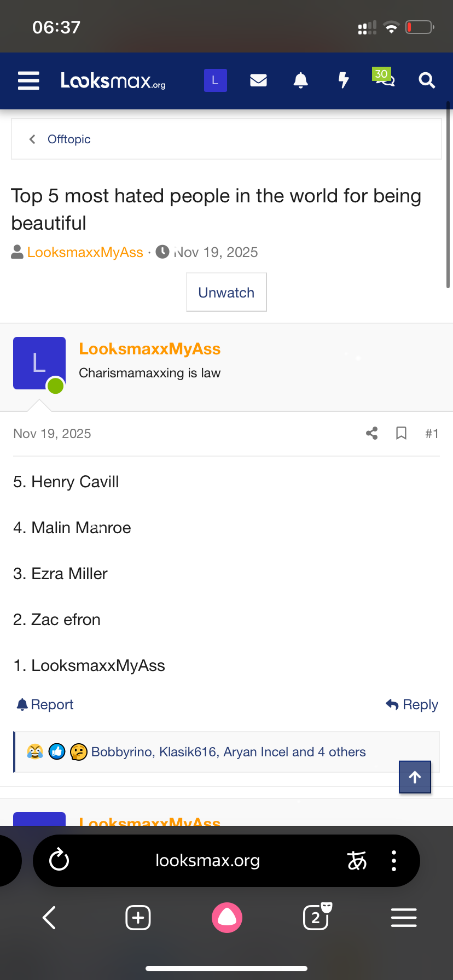Share post #1 via share icon

[372, 434]
